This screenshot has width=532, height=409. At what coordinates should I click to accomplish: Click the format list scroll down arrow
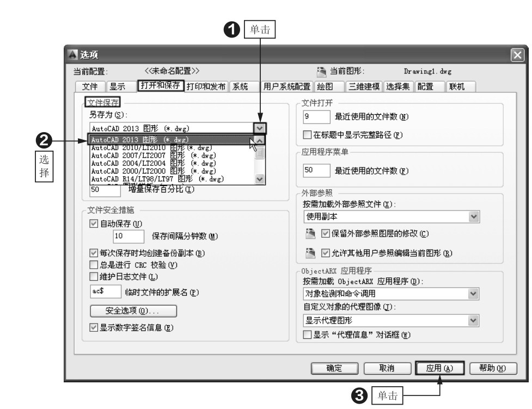[260, 179]
